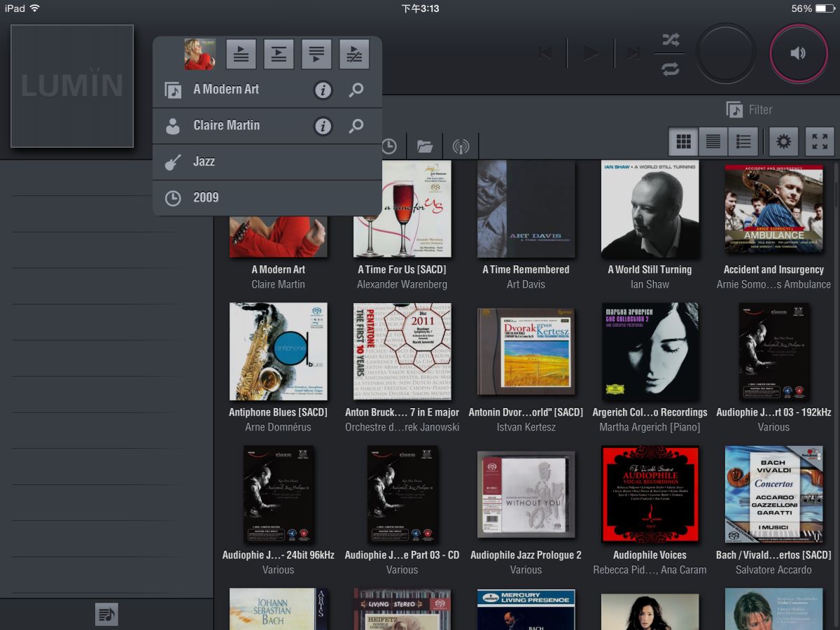Tap the artist name Alexander Warenberg
Image resolution: width=840 pixels, height=630 pixels.
tap(402, 284)
